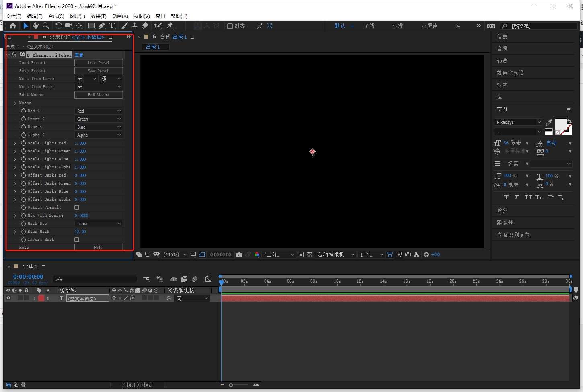Screen dimensions: 583x392
Task: Enable the 对齐 snapping checkbox
Action: [230, 26]
